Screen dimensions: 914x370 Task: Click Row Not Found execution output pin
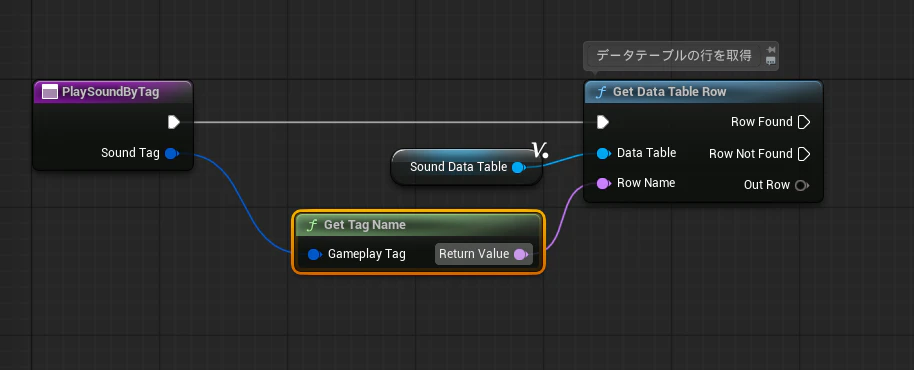point(804,154)
